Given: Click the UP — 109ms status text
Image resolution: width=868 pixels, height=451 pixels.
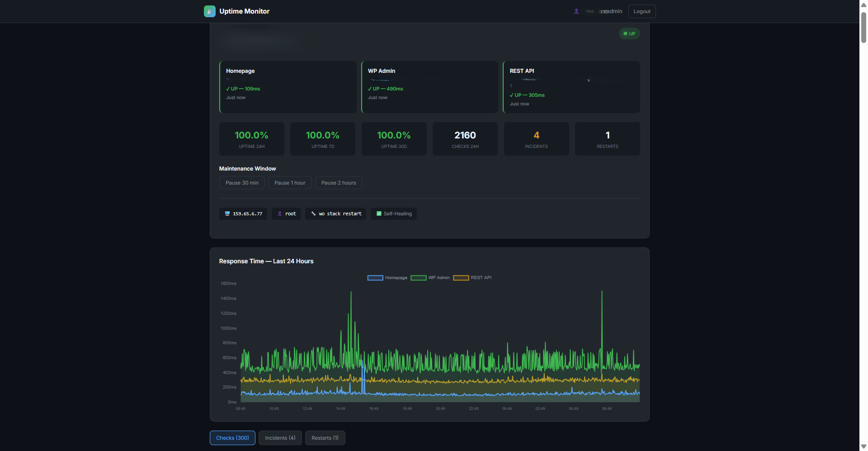Looking at the screenshot, I should (243, 89).
